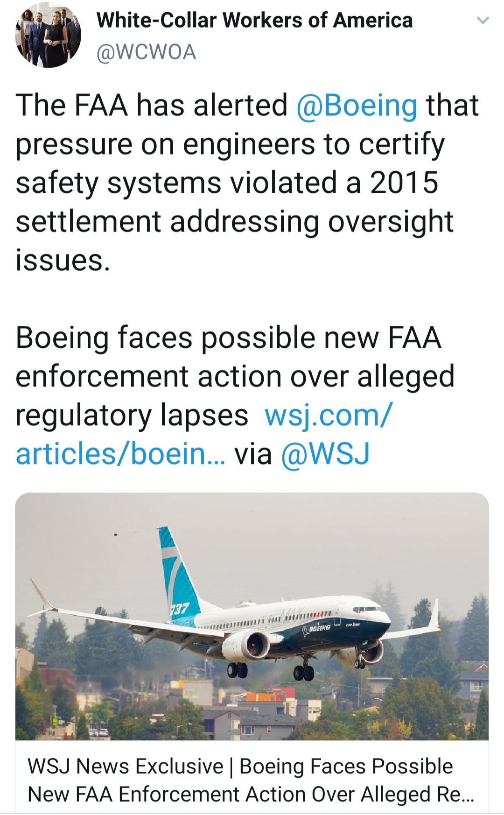Click paragraph "Boeing faces possible new FAA"
This screenshot has width=504, height=815.
coord(228,337)
